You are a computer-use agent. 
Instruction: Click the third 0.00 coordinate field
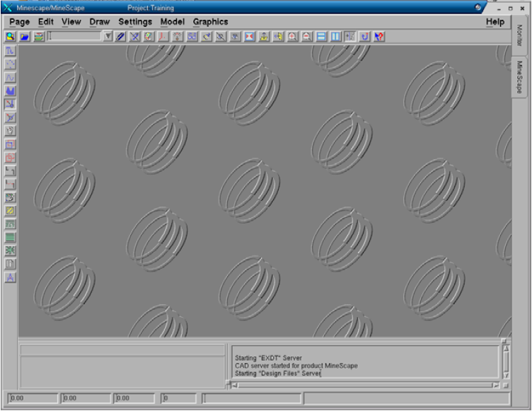[x=134, y=398]
